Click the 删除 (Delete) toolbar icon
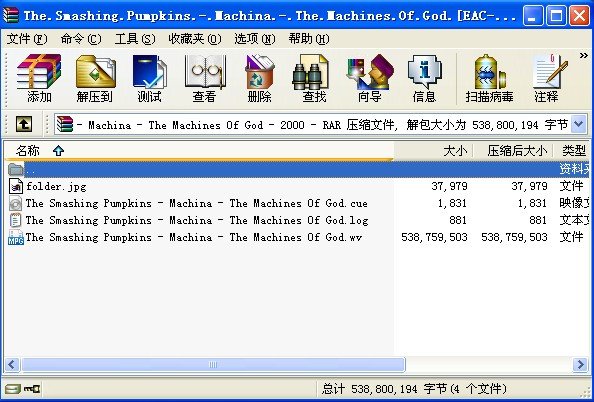Viewport: 594px width, 402px height. point(259,78)
